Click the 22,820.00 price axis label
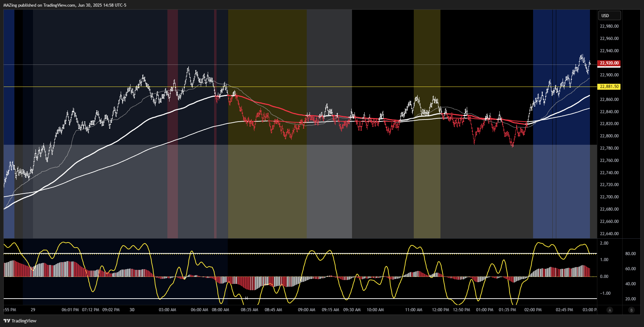The height and width of the screenshot is (327, 644). coord(609,124)
